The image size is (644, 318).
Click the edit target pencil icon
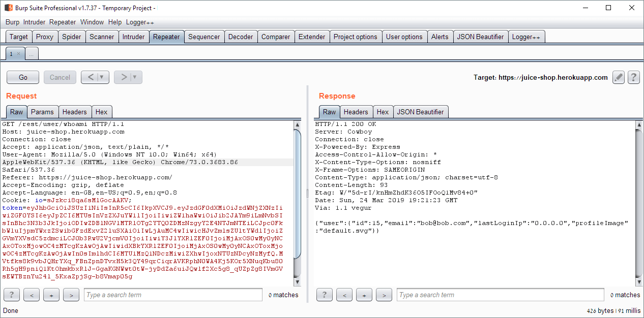(618, 77)
